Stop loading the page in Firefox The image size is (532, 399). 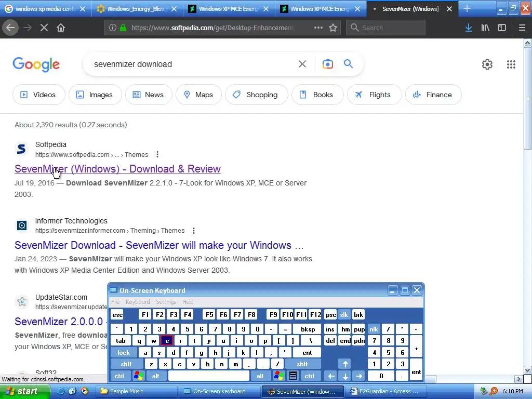pyautogui.click(x=44, y=28)
